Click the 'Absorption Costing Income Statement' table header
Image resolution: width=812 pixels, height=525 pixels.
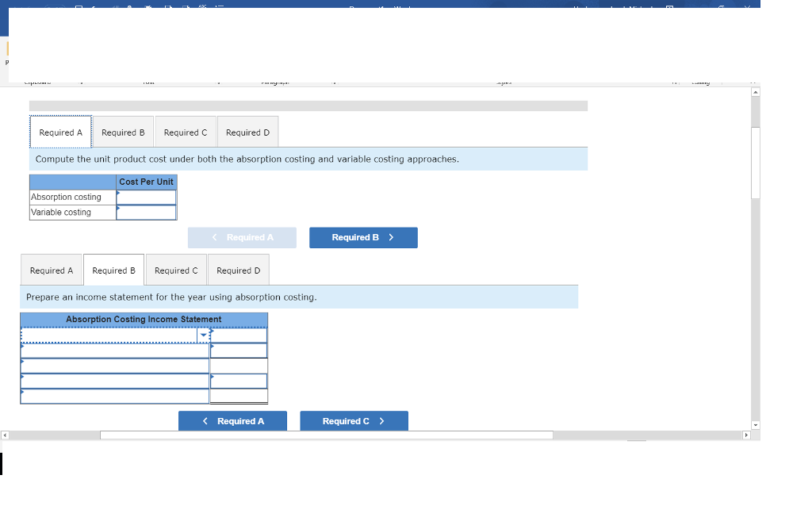click(x=144, y=320)
